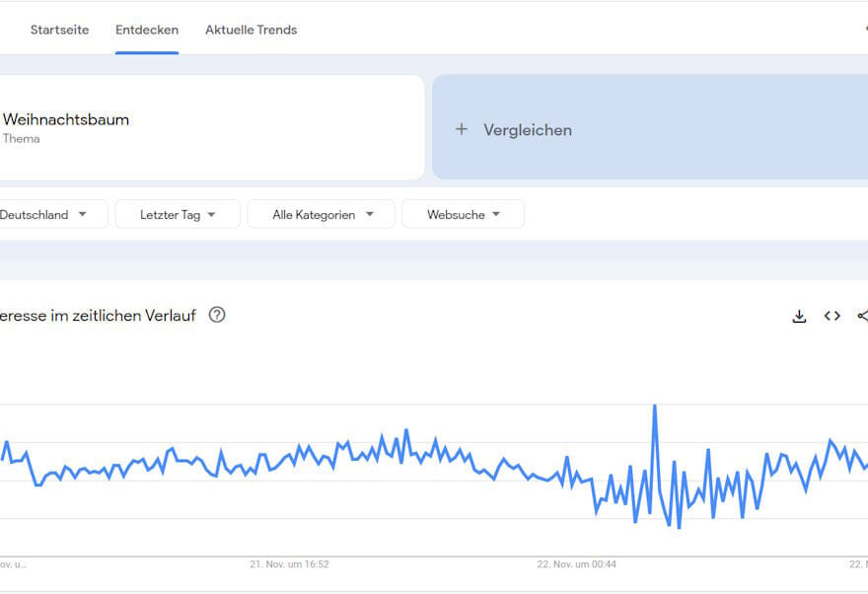
Task: Switch to Aktuelle Trends tab
Action: pyautogui.click(x=251, y=30)
